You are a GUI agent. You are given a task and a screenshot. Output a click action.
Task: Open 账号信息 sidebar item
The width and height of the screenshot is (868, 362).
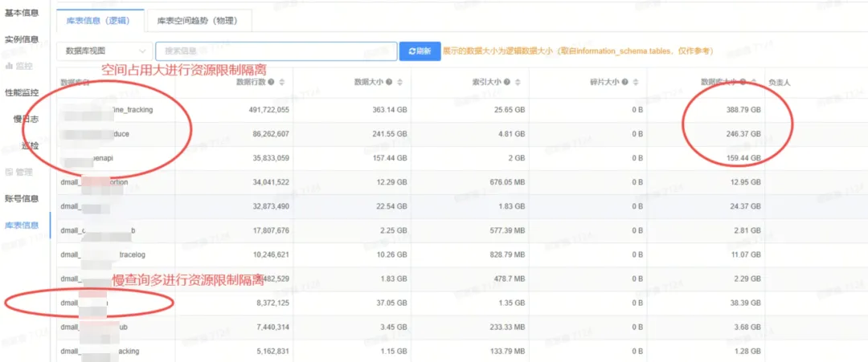[22, 198]
